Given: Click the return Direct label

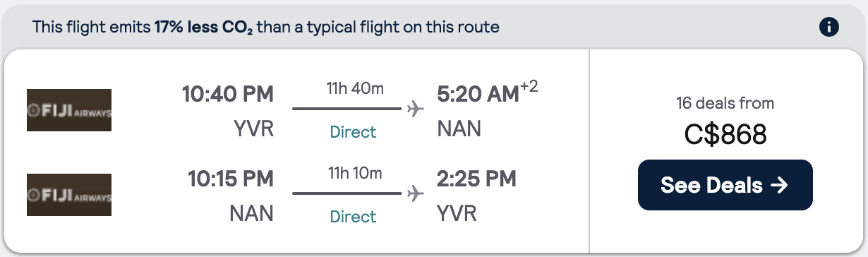Looking at the screenshot, I should (x=354, y=216).
